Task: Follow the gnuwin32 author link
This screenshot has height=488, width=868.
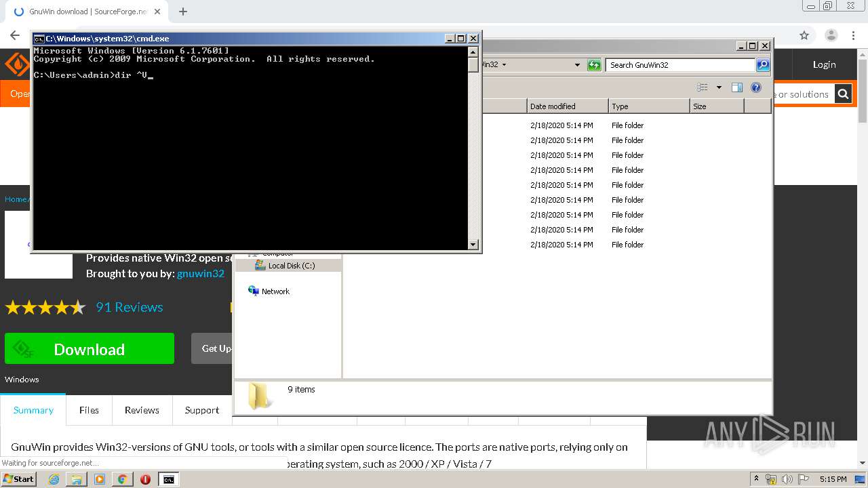Action: (x=201, y=274)
